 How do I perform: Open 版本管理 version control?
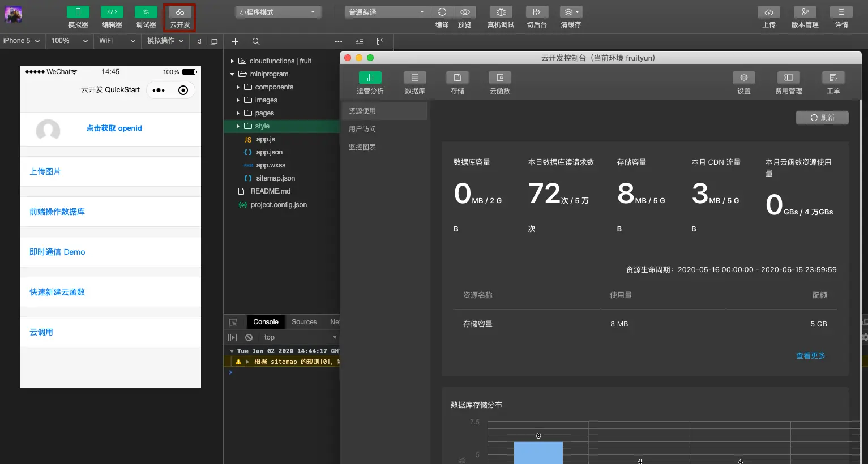(805, 12)
